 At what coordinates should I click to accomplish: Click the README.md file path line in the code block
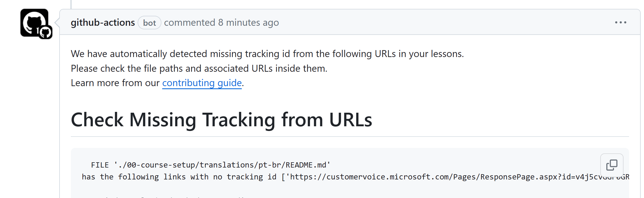tap(210, 165)
